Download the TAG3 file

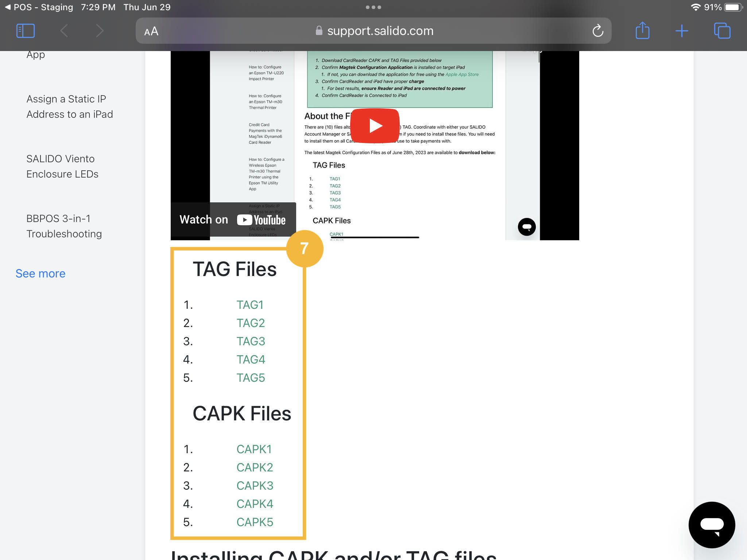tap(251, 341)
